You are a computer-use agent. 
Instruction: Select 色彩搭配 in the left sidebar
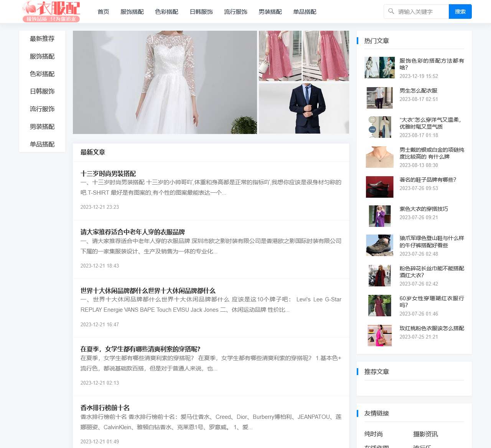click(x=42, y=74)
